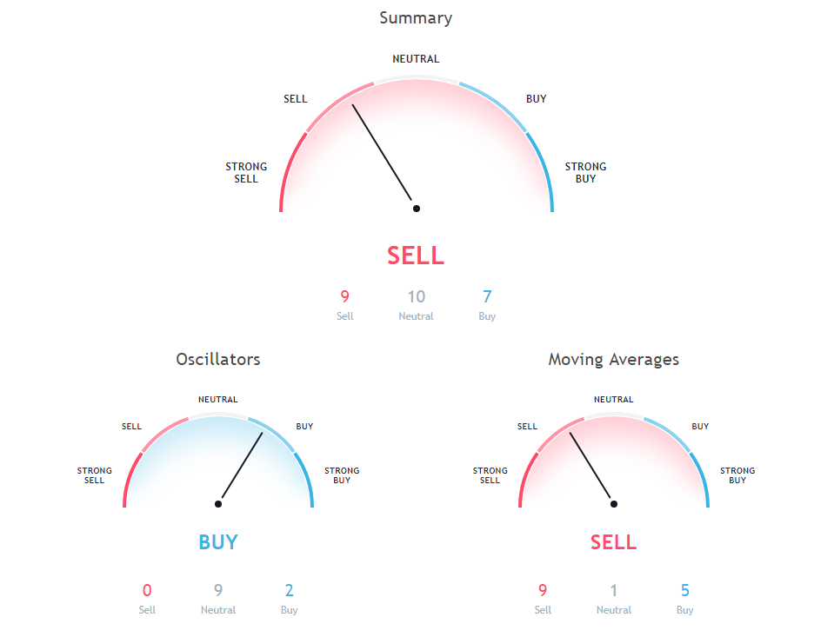
Task: Select the Summary Sell count of 9
Action: pos(345,297)
